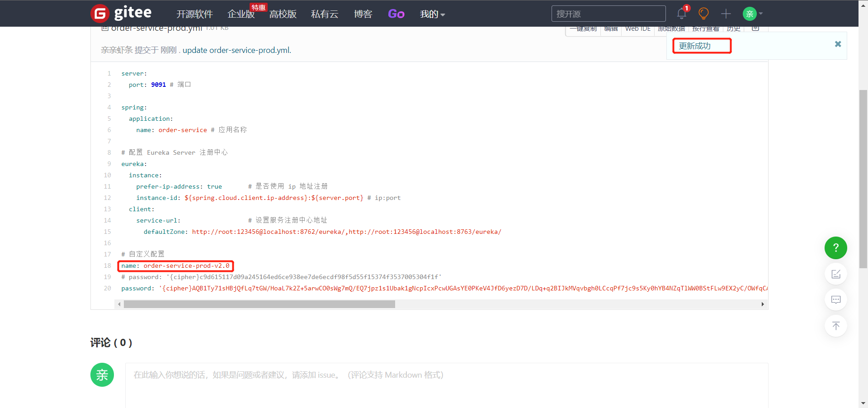Click the floating edit note icon
The width and height of the screenshot is (868, 408).
click(x=835, y=274)
